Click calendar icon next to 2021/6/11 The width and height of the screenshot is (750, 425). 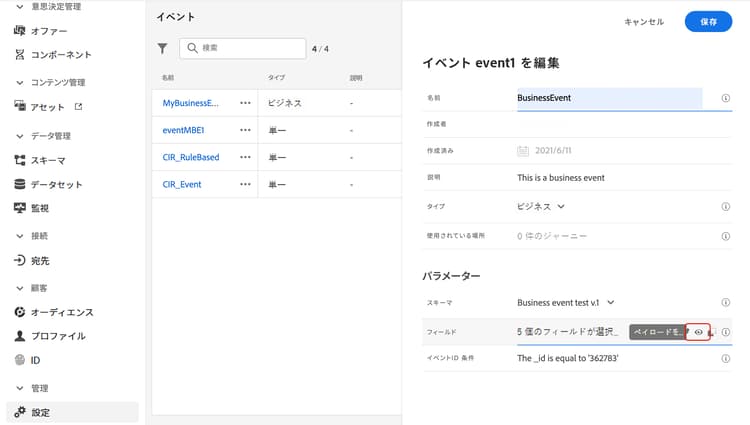click(x=523, y=151)
